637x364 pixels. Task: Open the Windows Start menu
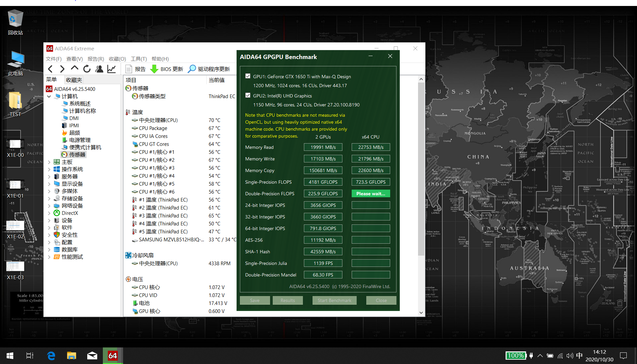click(10, 356)
